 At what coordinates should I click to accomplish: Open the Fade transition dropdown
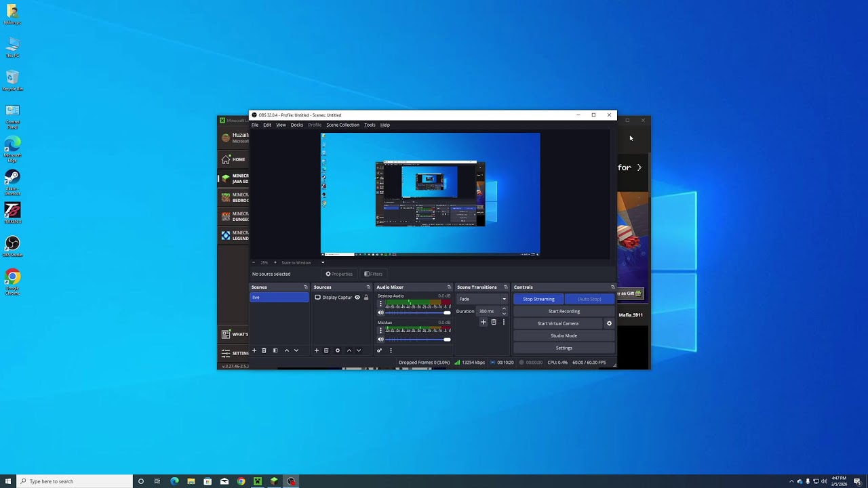[482, 299]
